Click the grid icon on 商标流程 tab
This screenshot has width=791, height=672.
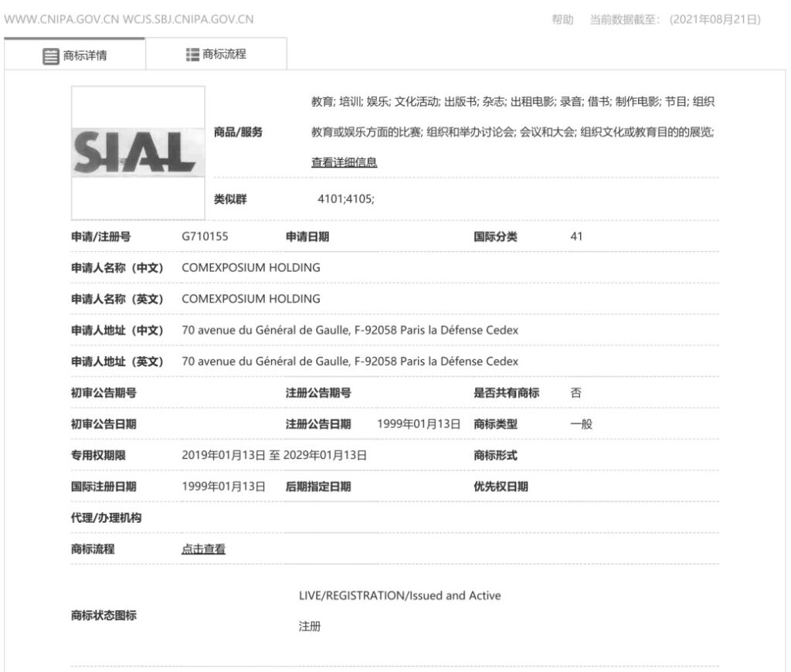193,55
